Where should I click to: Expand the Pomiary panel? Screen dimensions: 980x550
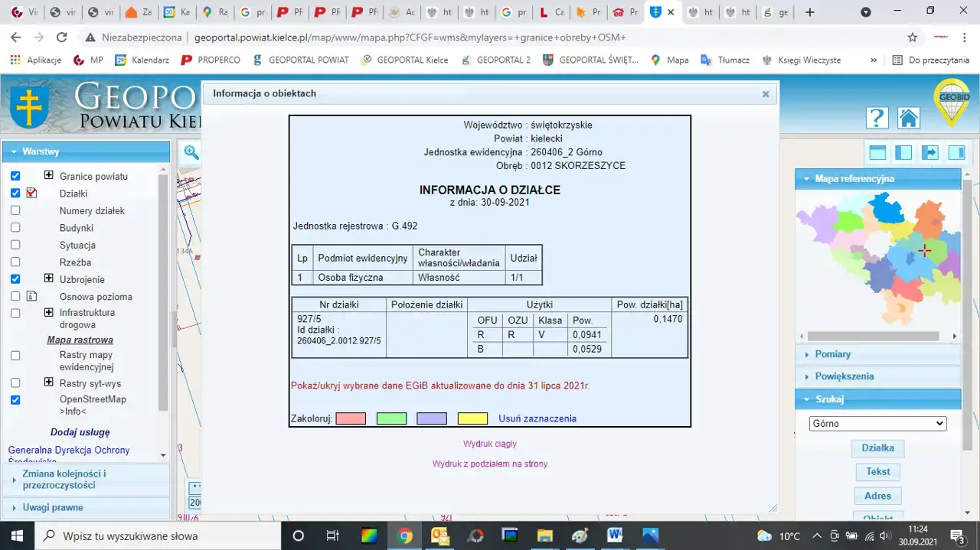pyautogui.click(x=833, y=354)
